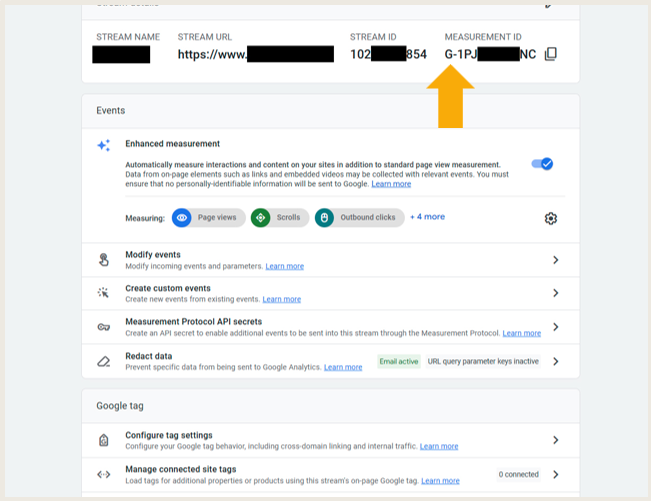Expand Configure tag settings chevron

(x=556, y=440)
